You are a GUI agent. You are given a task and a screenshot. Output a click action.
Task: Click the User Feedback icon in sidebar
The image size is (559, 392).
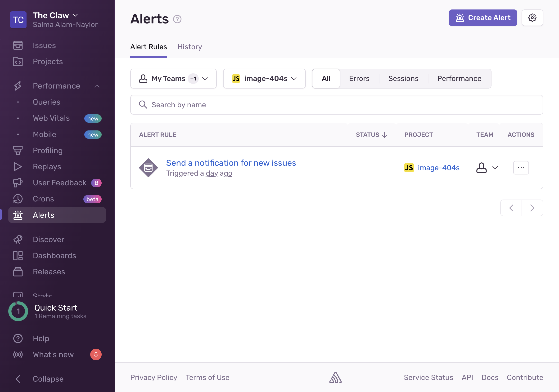click(x=18, y=183)
